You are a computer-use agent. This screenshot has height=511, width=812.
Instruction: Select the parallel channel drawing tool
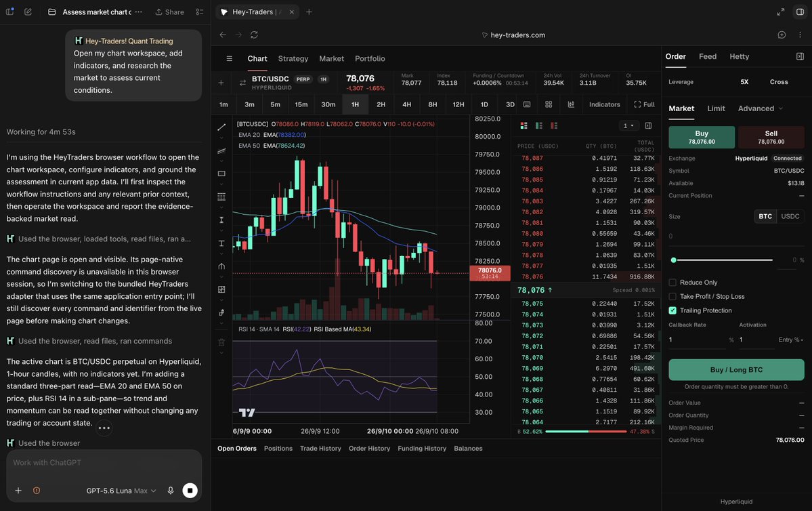pos(221,151)
